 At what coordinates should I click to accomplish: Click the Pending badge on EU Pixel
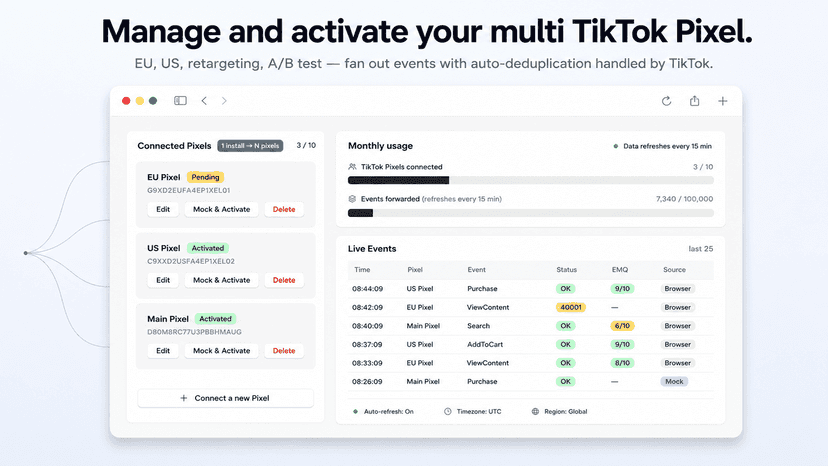205,177
